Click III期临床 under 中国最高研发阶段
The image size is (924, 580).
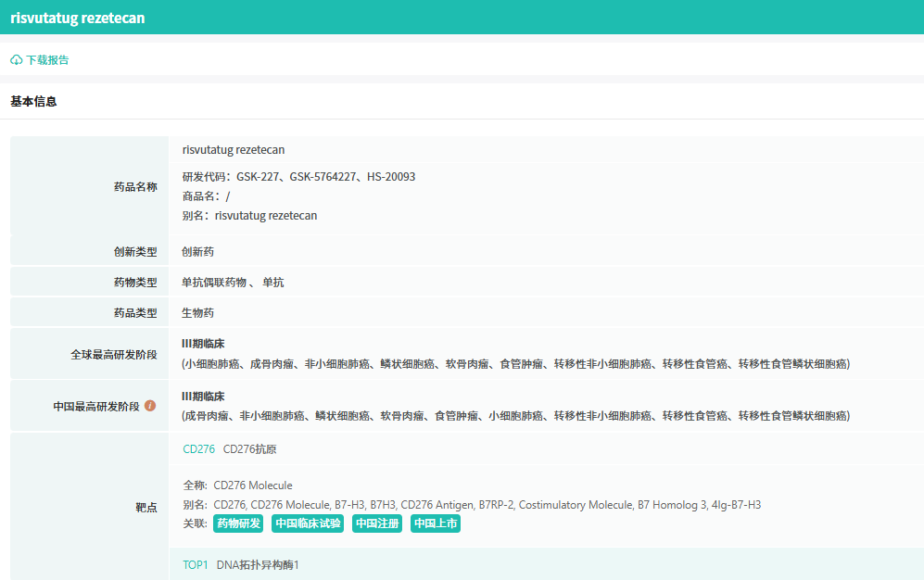point(203,397)
